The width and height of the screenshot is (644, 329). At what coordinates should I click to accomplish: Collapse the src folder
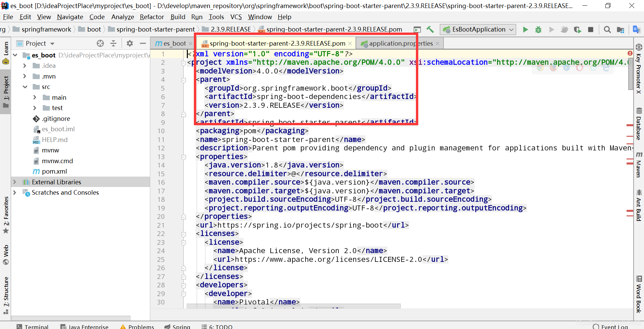coord(25,87)
